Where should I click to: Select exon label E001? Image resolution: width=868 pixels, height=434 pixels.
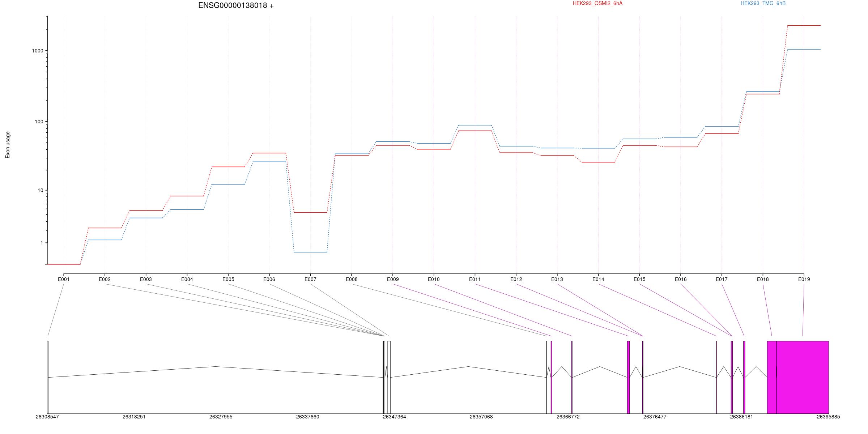(x=64, y=279)
